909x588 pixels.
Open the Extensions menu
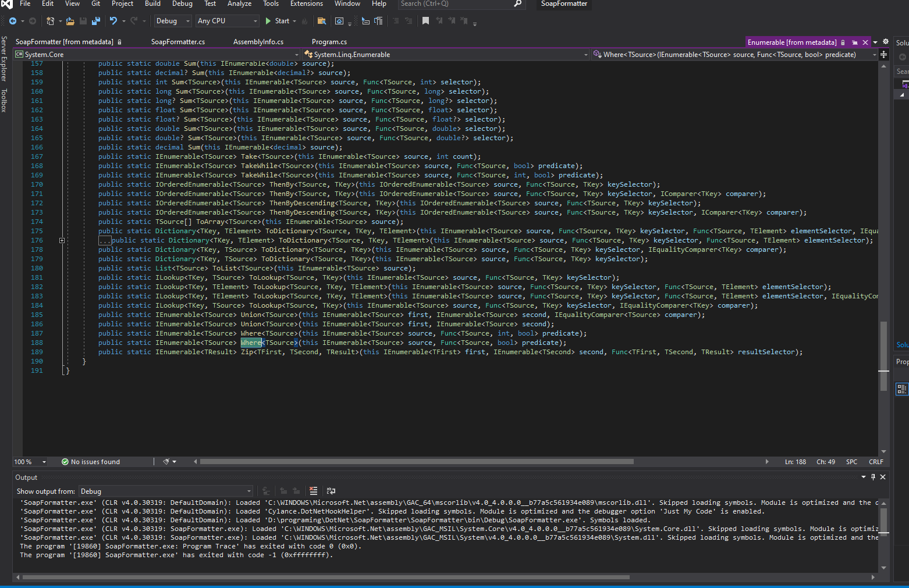[x=307, y=3]
